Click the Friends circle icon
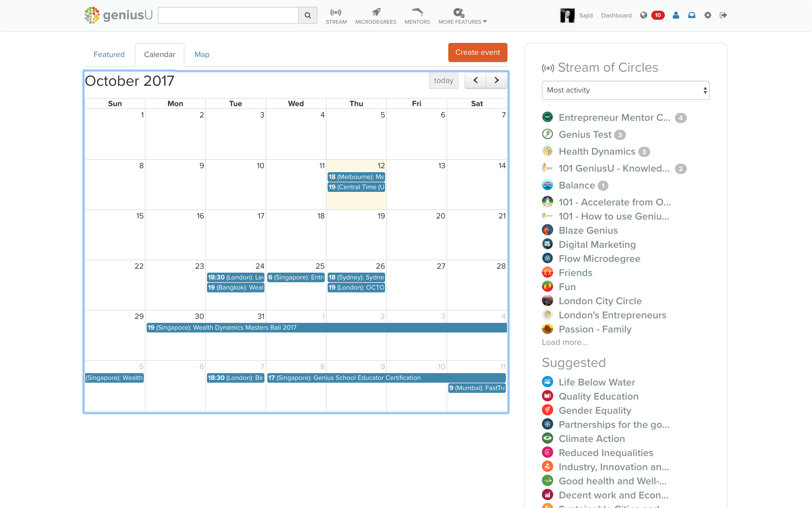 [x=547, y=272]
